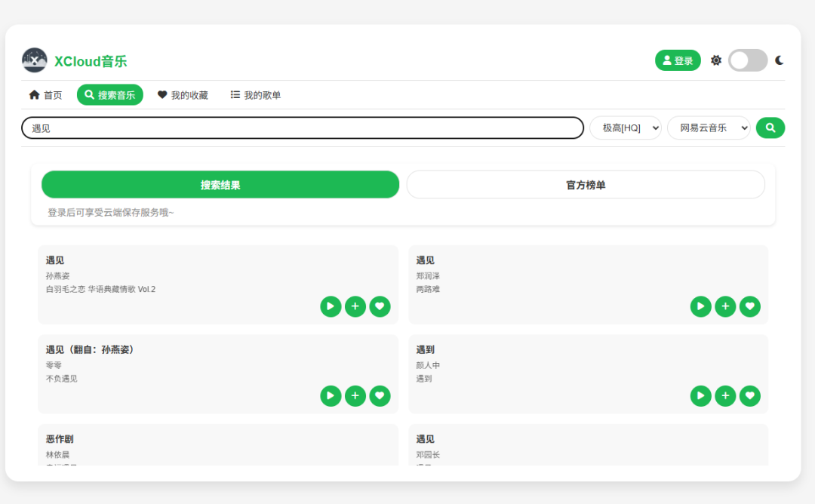
Task: Click the 登录 button
Action: tap(677, 60)
